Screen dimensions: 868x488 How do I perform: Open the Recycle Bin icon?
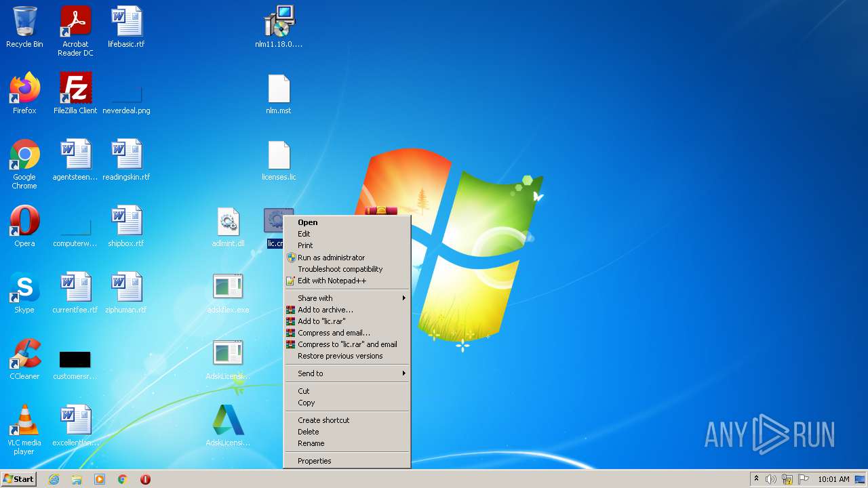24,27
